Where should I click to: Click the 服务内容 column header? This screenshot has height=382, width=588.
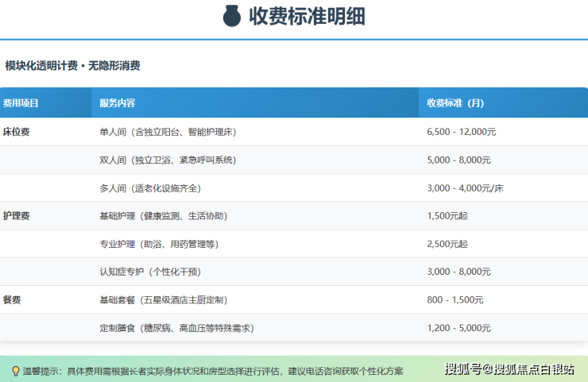pos(117,103)
